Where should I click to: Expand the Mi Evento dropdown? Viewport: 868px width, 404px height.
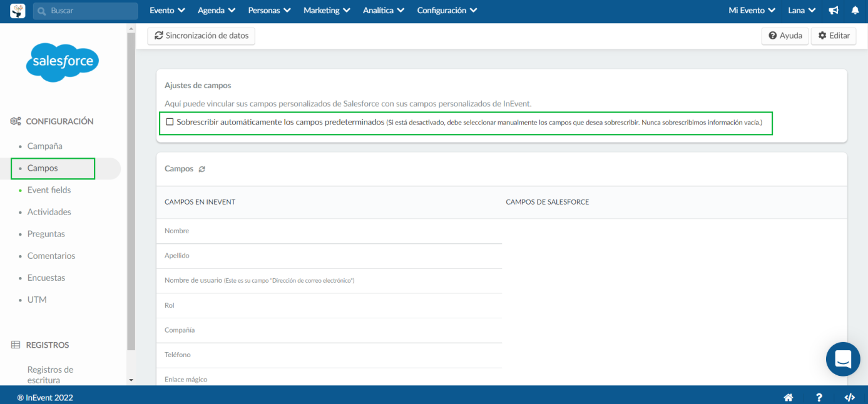coord(752,11)
